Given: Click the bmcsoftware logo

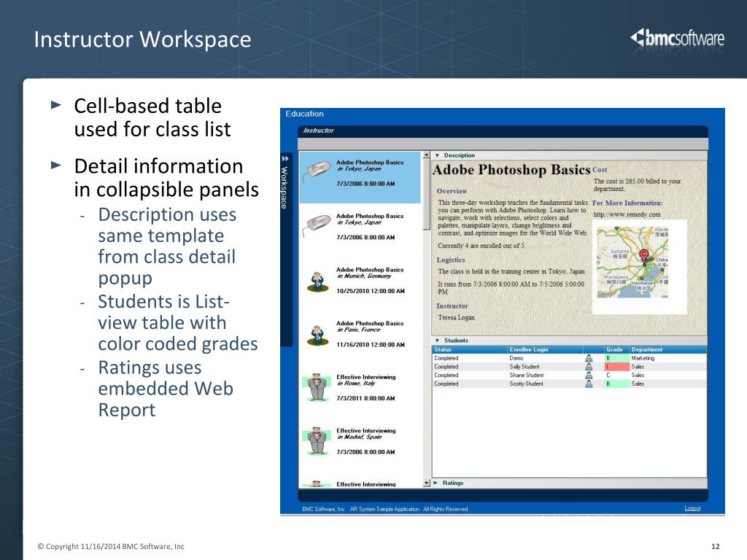Looking at the screenshot, I should tap(677, 38).
